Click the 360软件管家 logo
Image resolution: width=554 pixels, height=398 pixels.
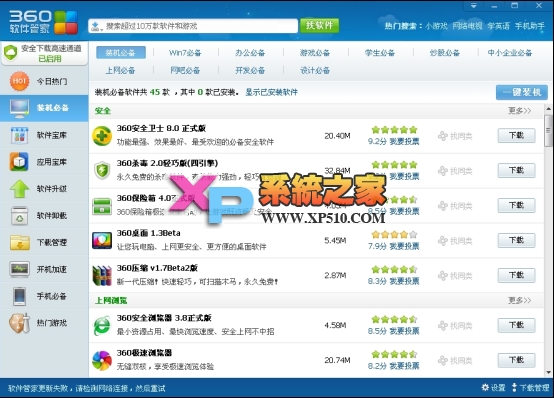[x=43, y=22]
